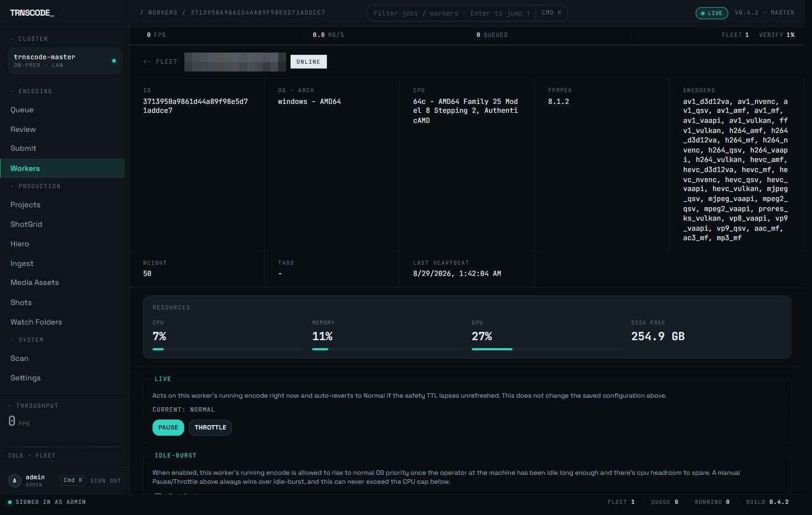Open the trnscode-master cluster selector
Screen dimensions: 812x515
click(x=65, y=60)
